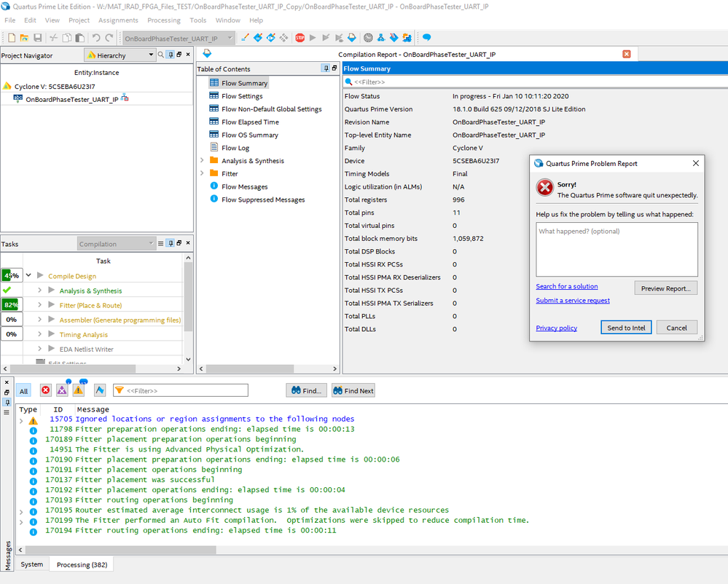Open the Hierarchy dropdown in Project Navigator
This screenshot has height=584, width=728.
pos(151,55)
